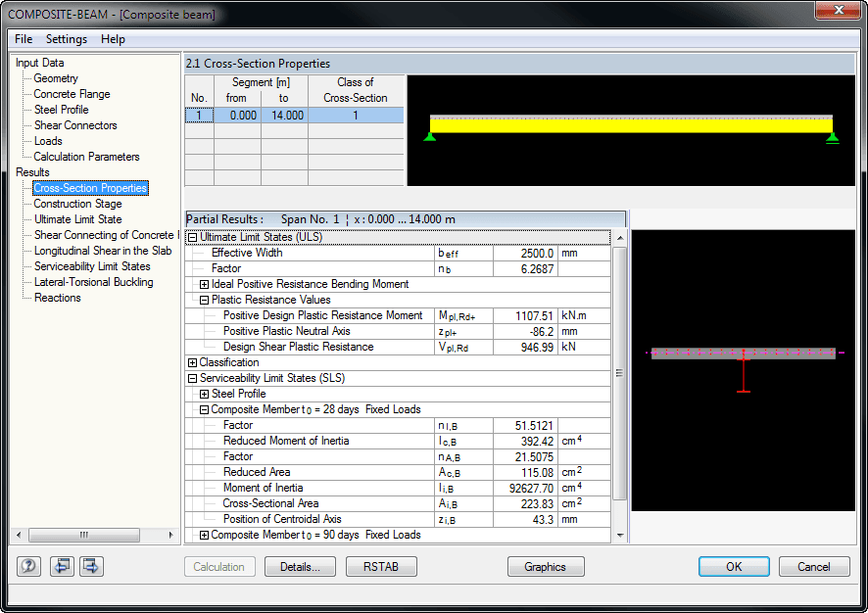
Task: Select the Results root node
Action: (32, 172)
